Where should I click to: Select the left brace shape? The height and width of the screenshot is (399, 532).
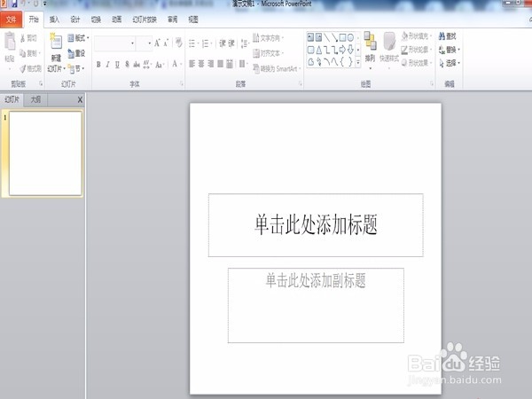click(342, 62)
